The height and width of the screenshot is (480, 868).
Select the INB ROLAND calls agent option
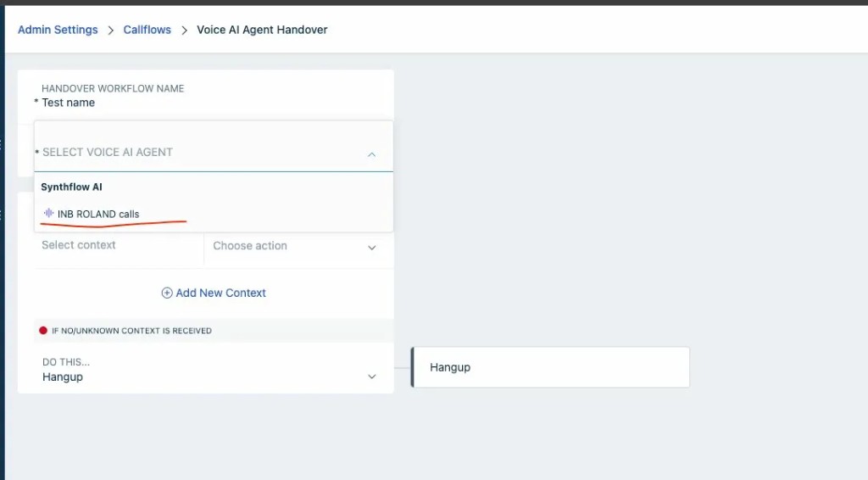(x=98, y=214)
